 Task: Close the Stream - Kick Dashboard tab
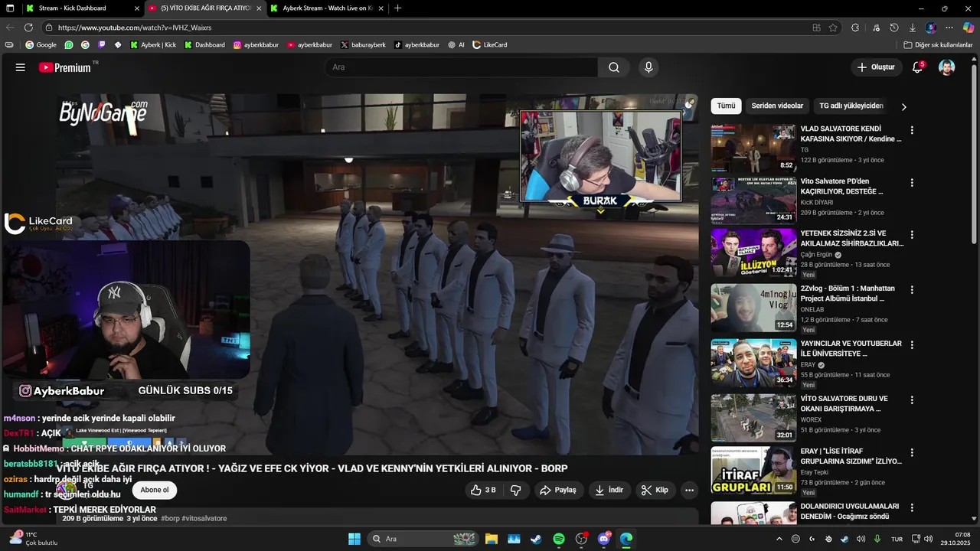(137, 8)
